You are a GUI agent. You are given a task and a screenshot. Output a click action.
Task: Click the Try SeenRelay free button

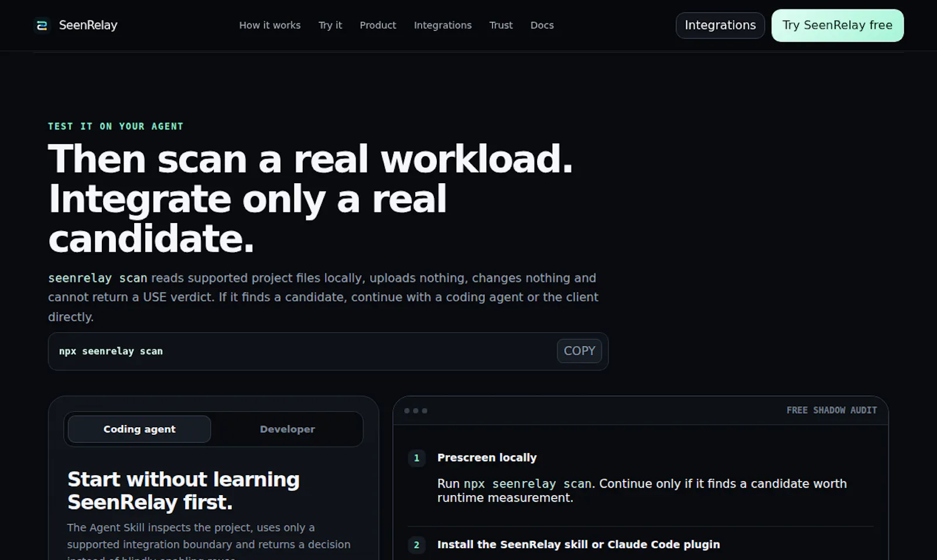pos(837,25)
